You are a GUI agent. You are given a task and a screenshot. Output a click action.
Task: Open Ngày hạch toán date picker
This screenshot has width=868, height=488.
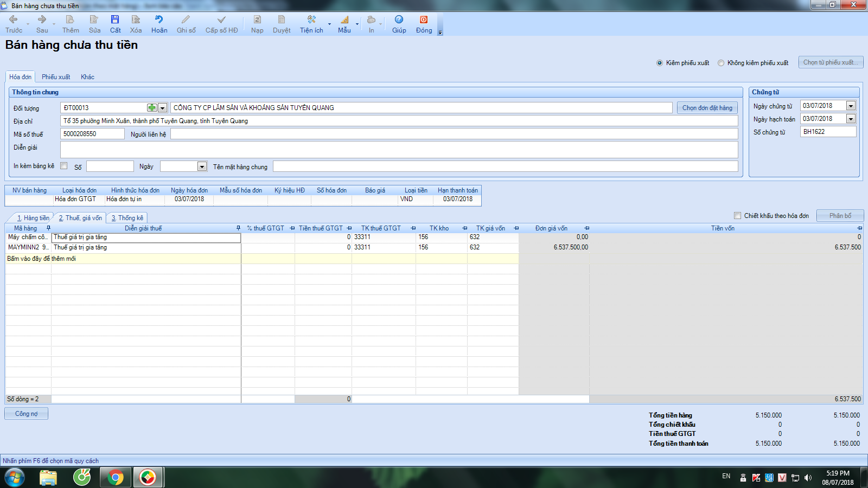[x=851, y=119]
